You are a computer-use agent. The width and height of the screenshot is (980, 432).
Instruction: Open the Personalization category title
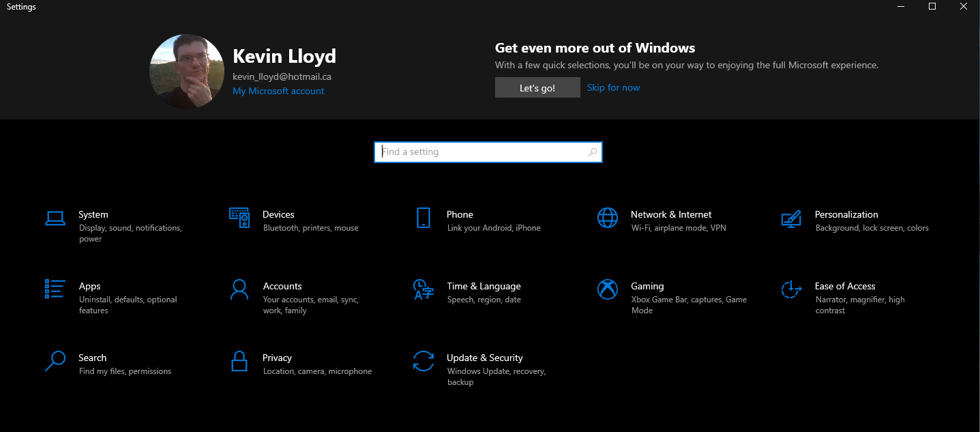tap(846, 214)
